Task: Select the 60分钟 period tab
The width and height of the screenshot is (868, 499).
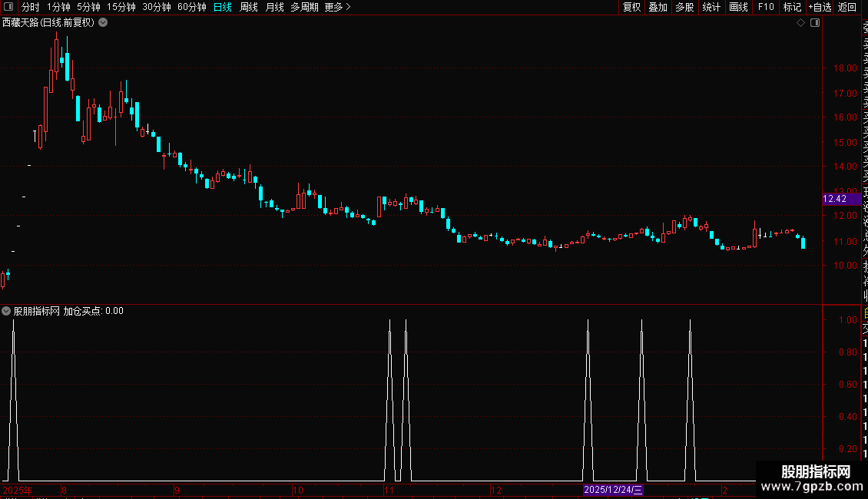Action: coord(192,7)
